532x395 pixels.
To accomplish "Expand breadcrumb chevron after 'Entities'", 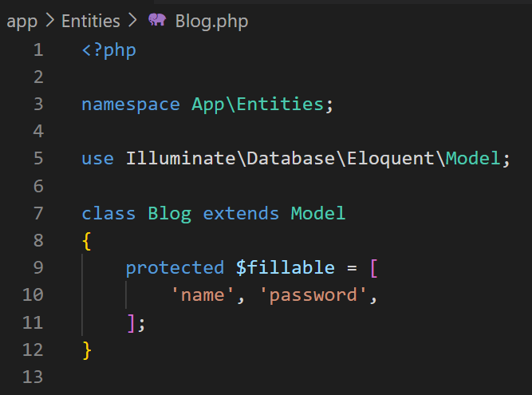I will coord(132,21).
